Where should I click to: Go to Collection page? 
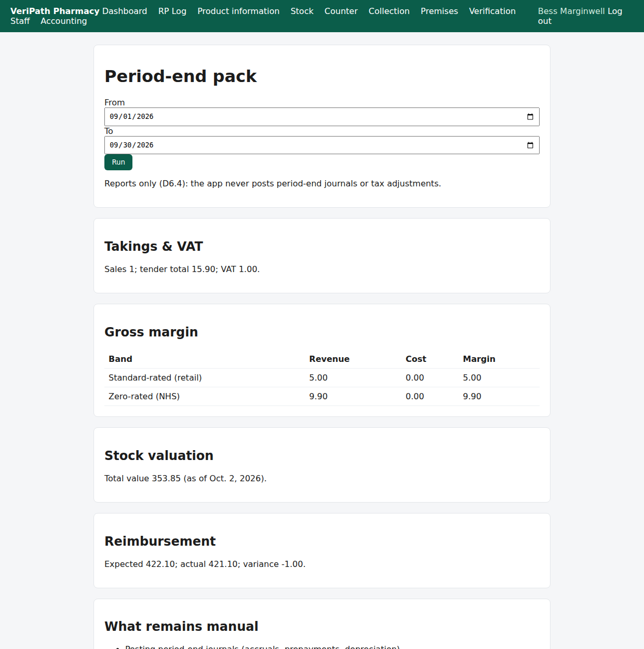[389, 11]
